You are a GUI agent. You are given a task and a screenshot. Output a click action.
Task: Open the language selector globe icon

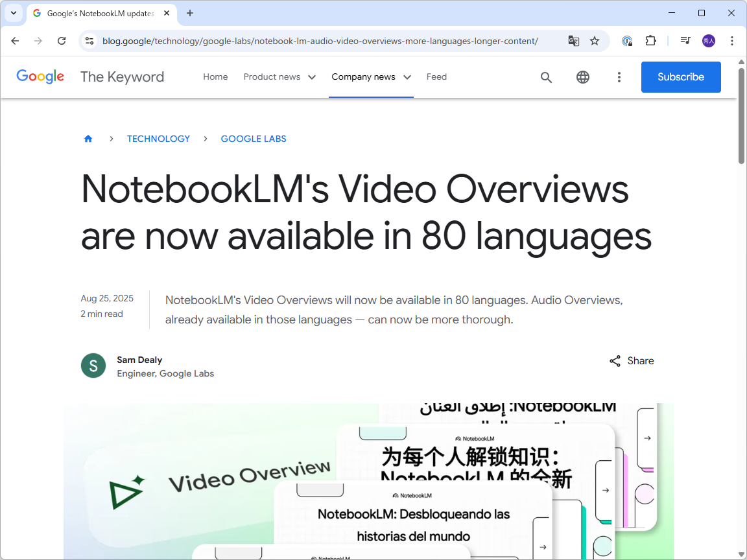pyautogui.click(x=582, y=77)
